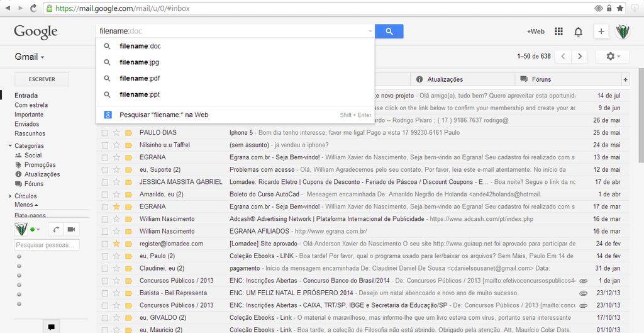Unstar the EGRANA 17 de mar email
Screen dimensions: 644x333
pos(116,206)
